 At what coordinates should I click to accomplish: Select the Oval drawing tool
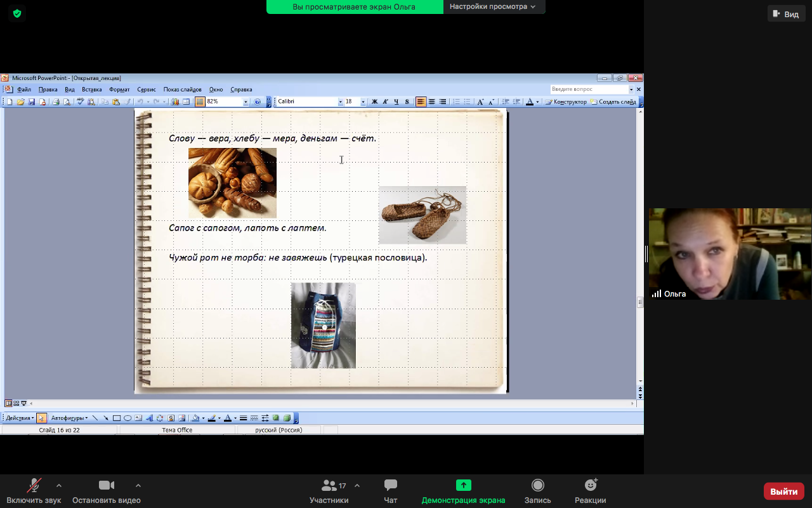128,418
